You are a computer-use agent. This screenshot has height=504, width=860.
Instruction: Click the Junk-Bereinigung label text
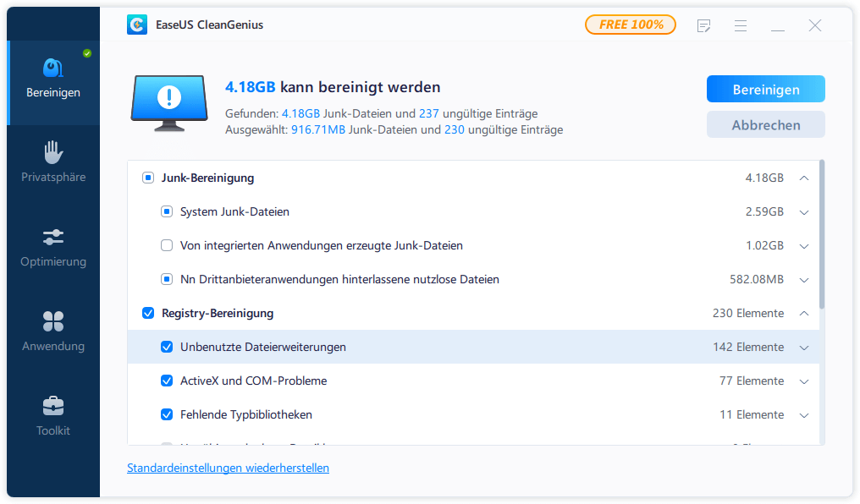click(208, 178)
